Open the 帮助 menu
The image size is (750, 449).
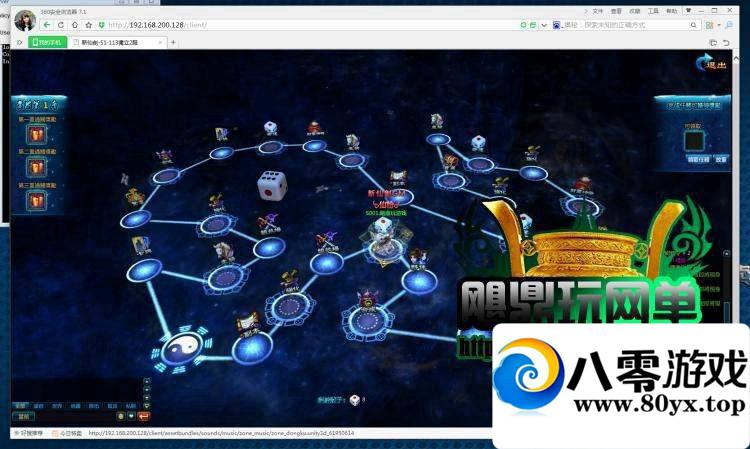[x=672, y=11]
